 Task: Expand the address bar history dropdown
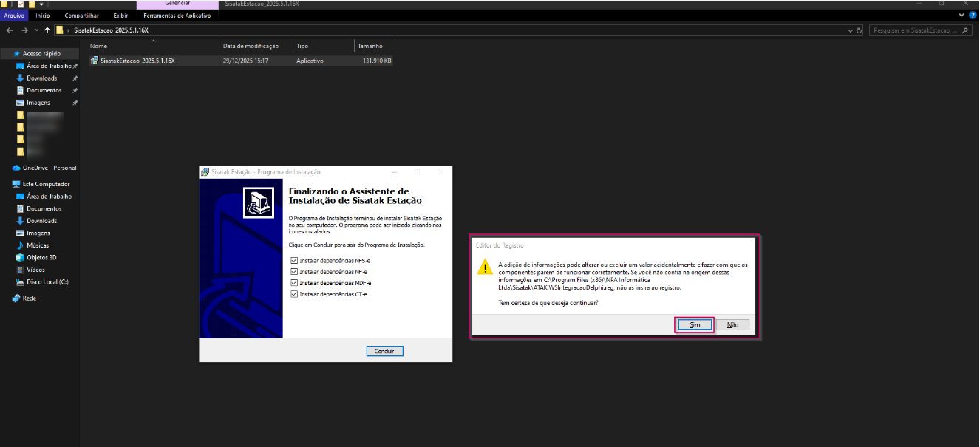(850, 30)
